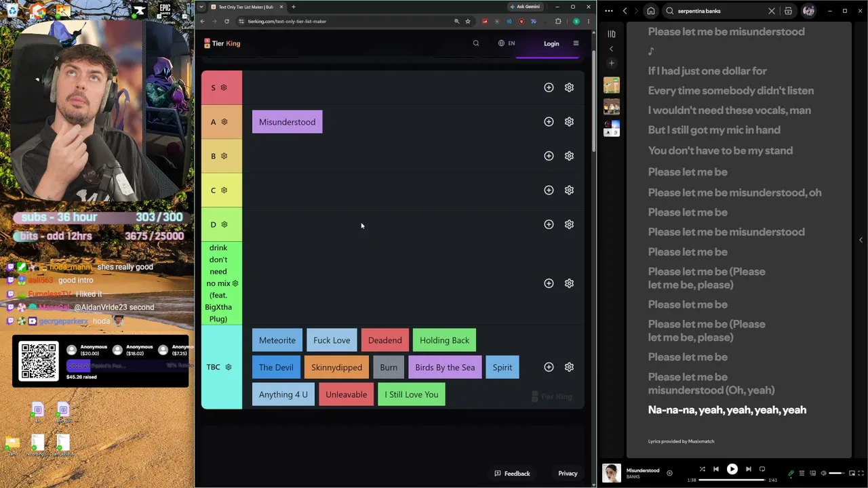Go to the previous Spotify track

(716, 469)
